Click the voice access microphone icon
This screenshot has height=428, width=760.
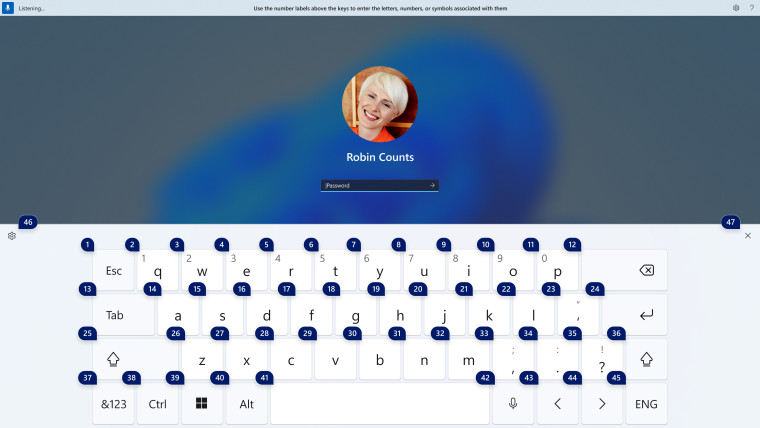8,7
